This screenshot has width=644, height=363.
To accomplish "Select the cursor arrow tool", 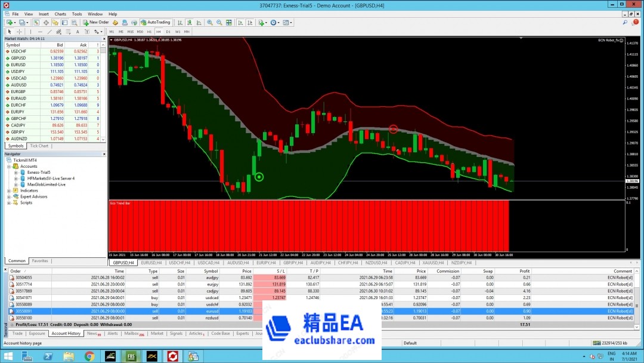I will click(x=10, y=32).
